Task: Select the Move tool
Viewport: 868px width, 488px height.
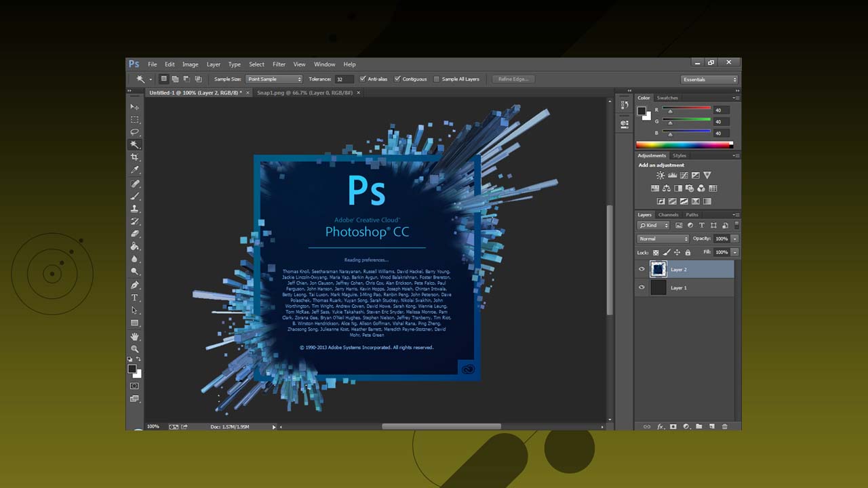Action: pyautogui.click(x=134, y=107)
